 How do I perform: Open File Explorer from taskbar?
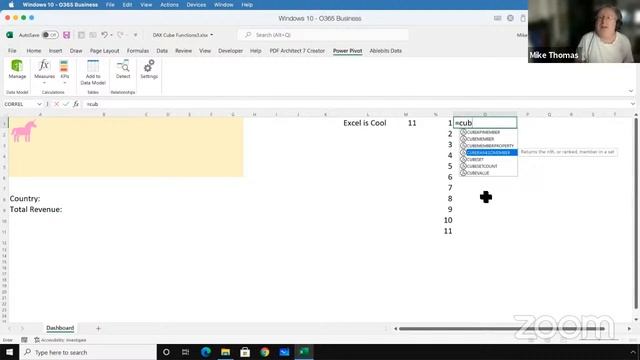[x=225, y=352]
